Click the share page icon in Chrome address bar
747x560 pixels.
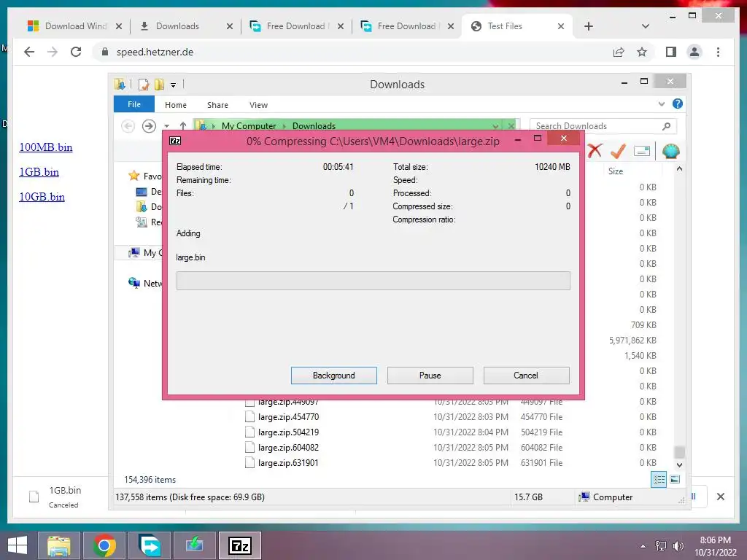coord(619,52)
